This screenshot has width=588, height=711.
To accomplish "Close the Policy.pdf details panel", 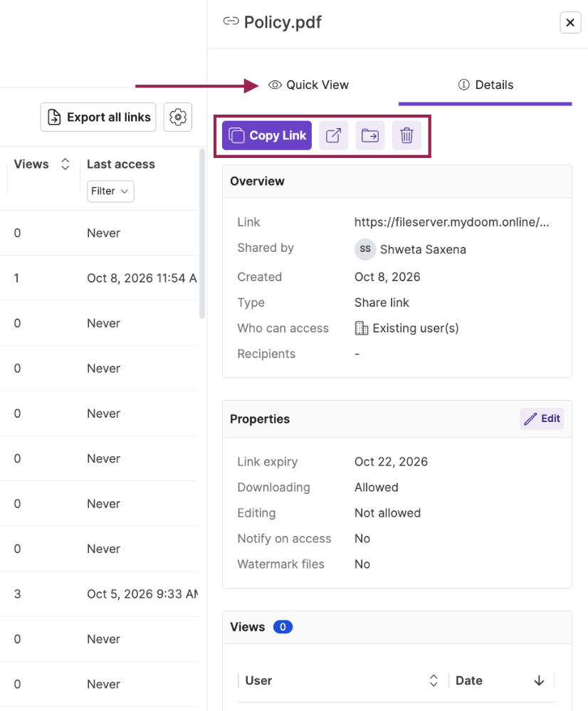I will [570, 22].
